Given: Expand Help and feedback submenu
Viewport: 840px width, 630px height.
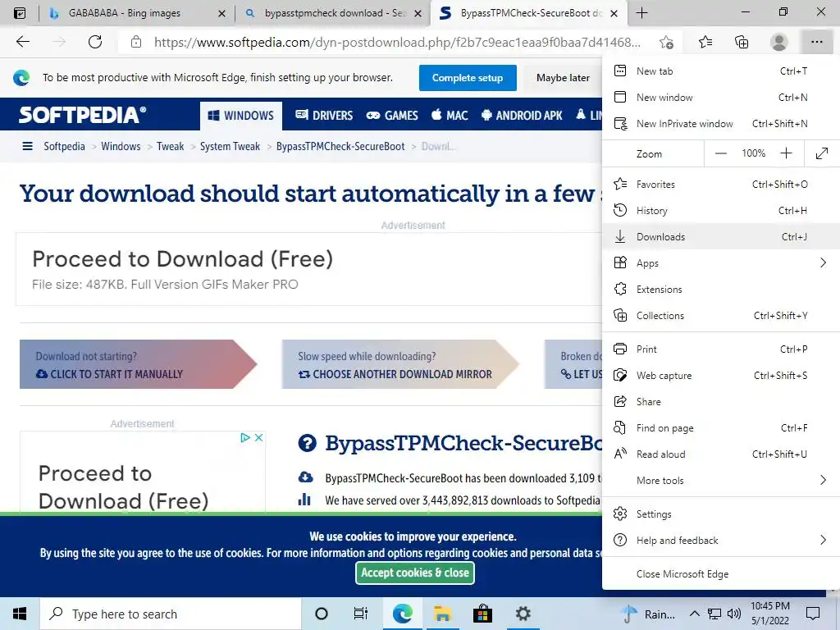Looking at the screenshot, I should 721,540.
